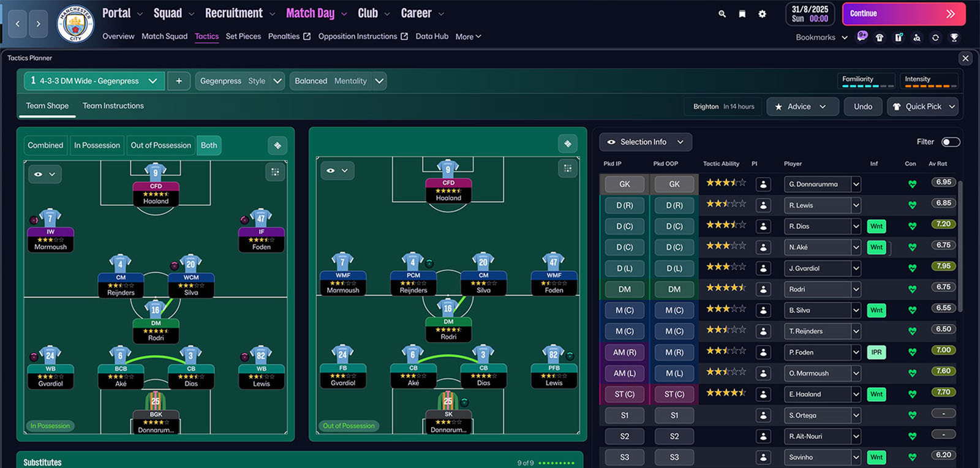Click the Undo button

[863, 107]
